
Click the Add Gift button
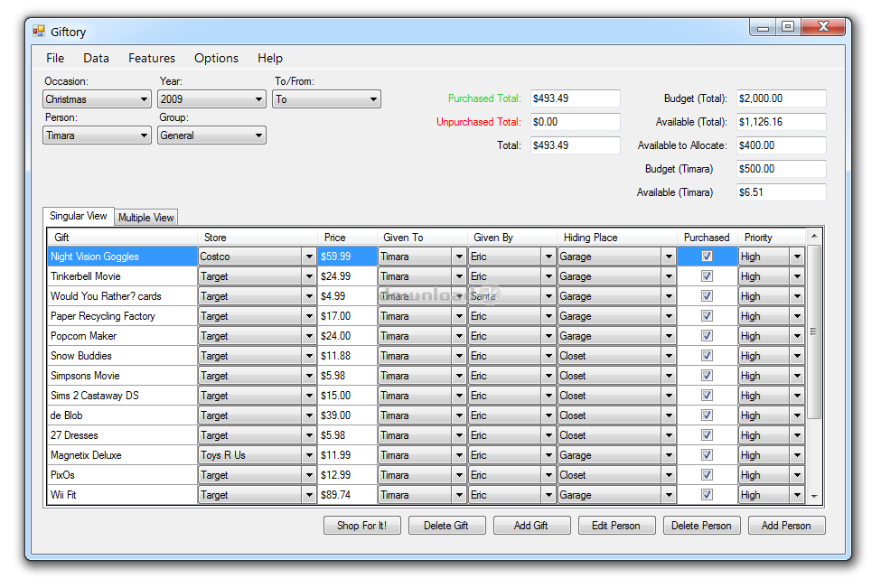point(531,526)
